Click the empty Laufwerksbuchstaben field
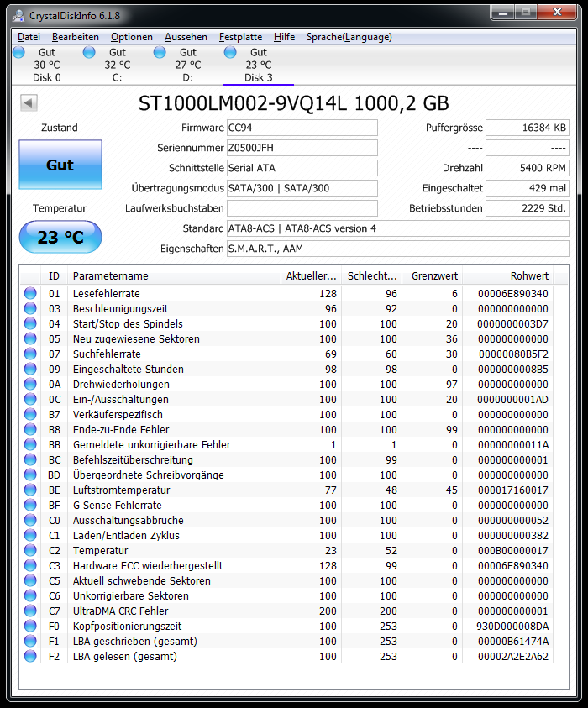588x708 pixels. click(x=302, y=208)
